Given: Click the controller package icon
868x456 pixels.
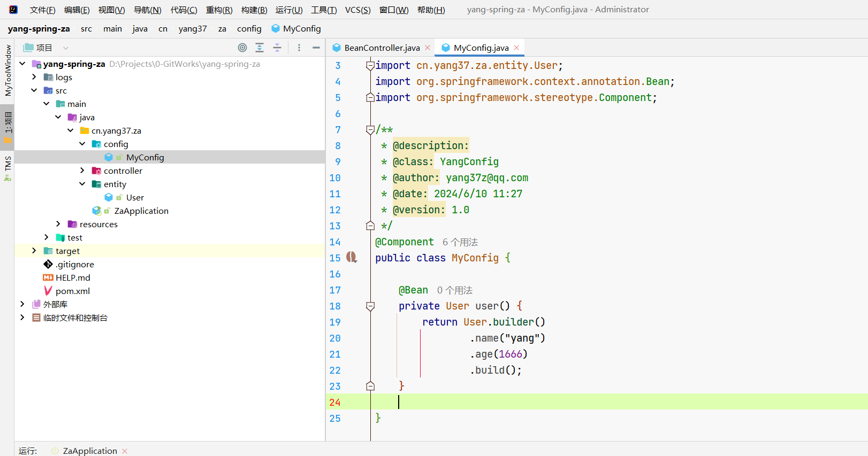Looking at the screenshot, I should pyautogui.click(x=96, y=171).
